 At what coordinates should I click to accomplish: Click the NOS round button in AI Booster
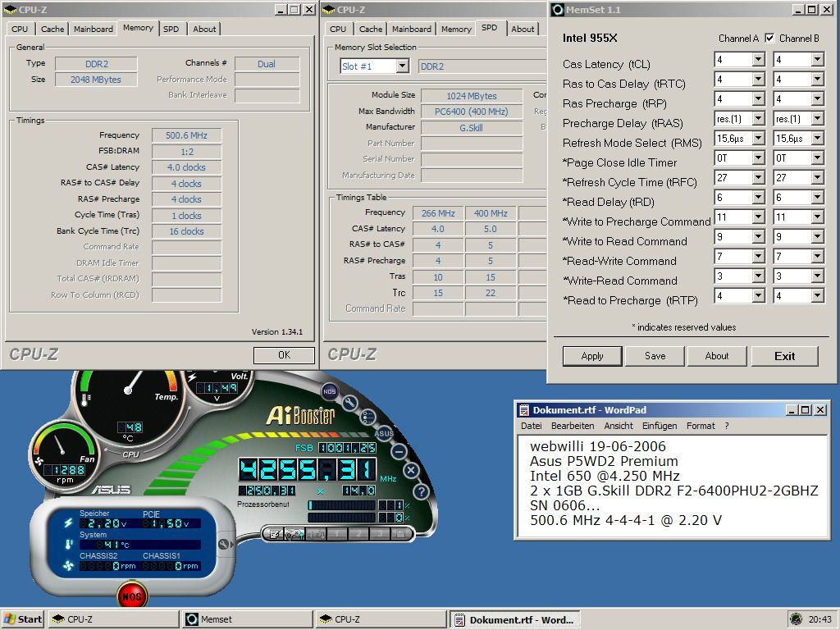[x=329, y=391]
